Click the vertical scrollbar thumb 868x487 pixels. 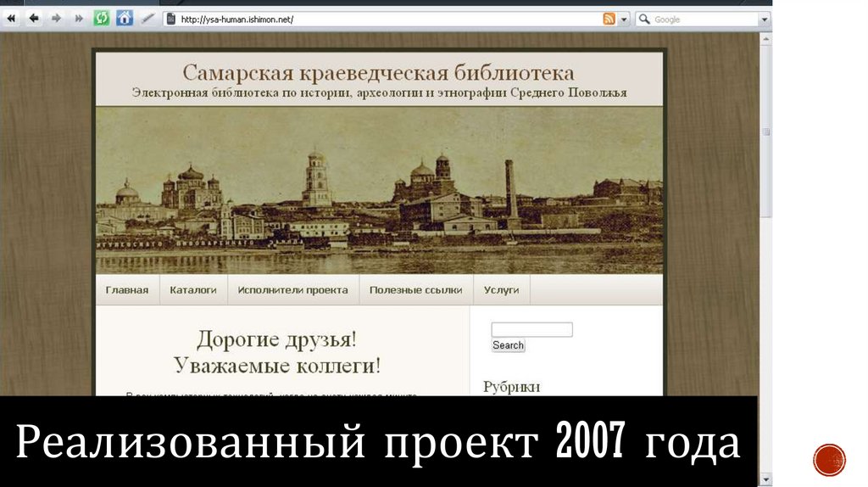point(765,132)
